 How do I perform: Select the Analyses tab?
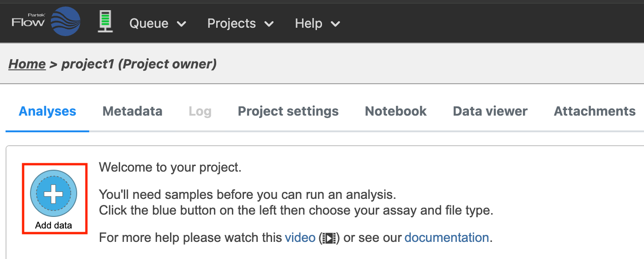pyautogui.click(x=47, y=111)
